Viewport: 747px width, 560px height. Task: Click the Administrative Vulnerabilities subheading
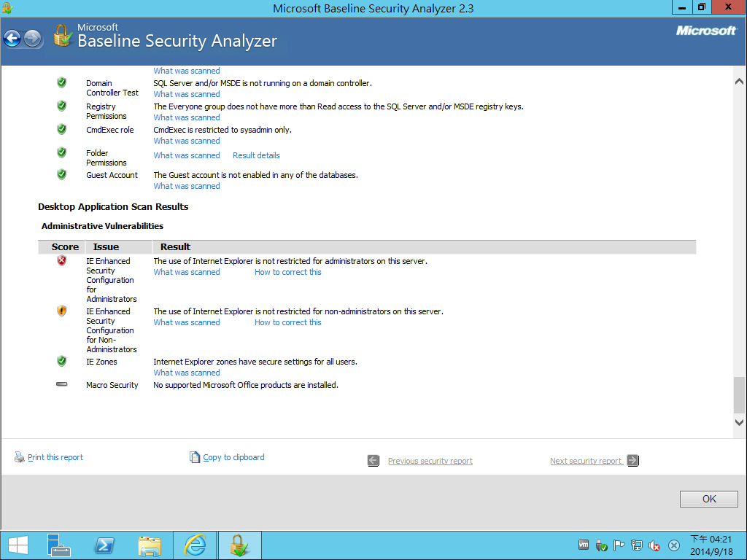pyautogui.click(x=102, y=226)
